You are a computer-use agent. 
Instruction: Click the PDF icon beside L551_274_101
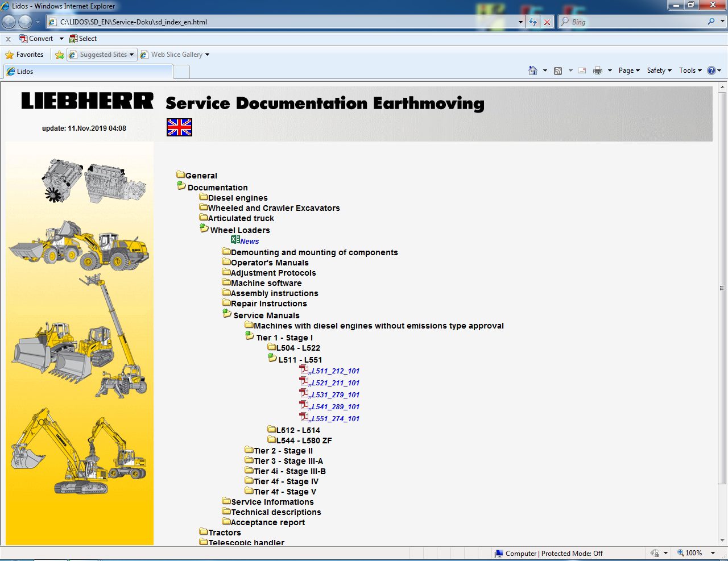pos(304,417)
